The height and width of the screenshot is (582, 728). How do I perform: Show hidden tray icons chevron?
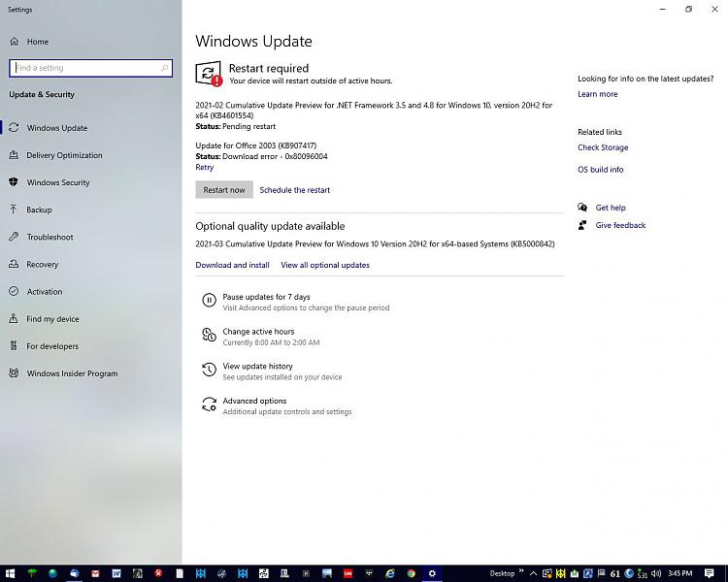[x=534, y=573]
